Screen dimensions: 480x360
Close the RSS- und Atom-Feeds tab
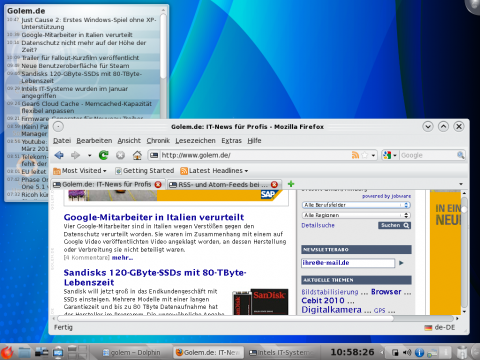274,184
